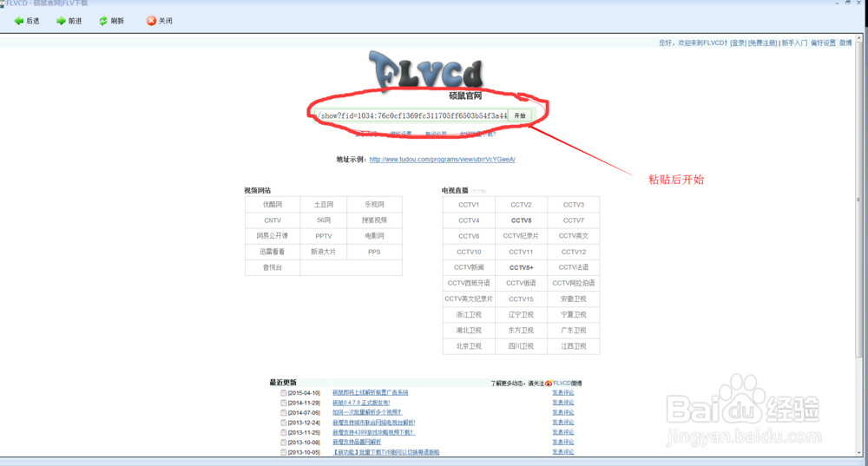Select 56网 in the video sites table
The height and width of the screenshot is (466, 868).
(x=324, y=220)
